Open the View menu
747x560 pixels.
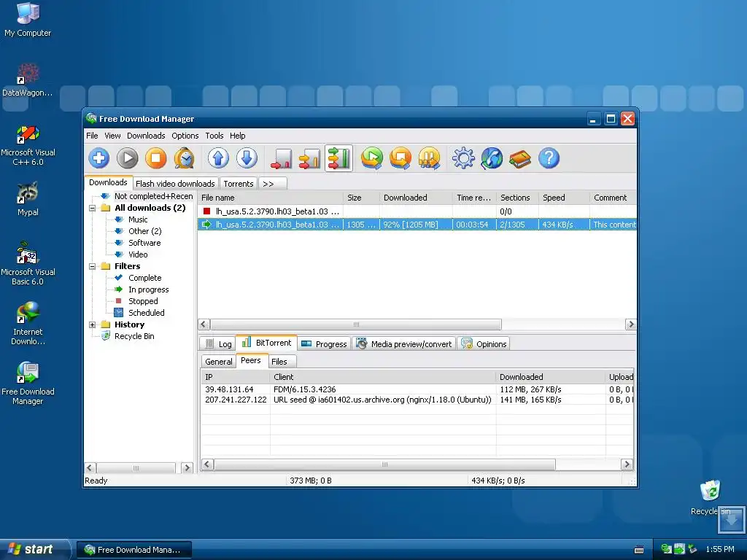click(x=112, y=136)
